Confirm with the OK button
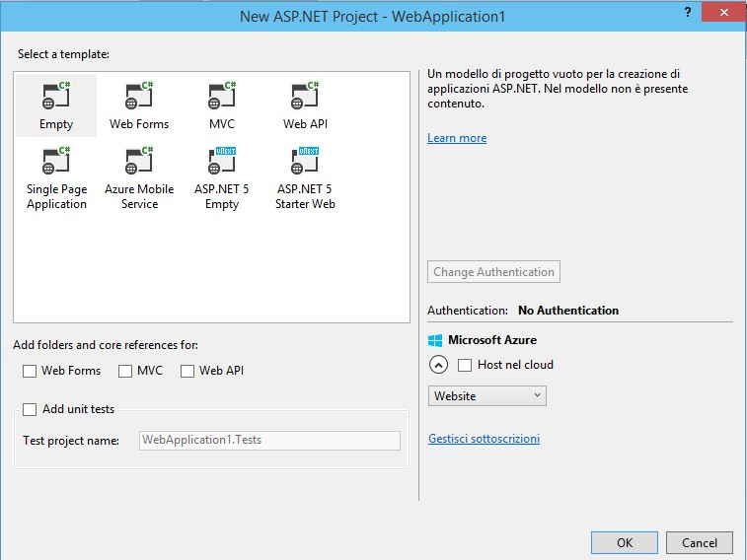This screenshot has height=560, width=747. [625, 543]
